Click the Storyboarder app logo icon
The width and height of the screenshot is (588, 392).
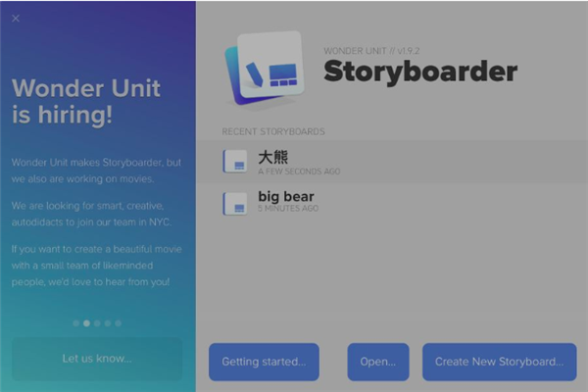pyautogui.click(x=265, y=69)
